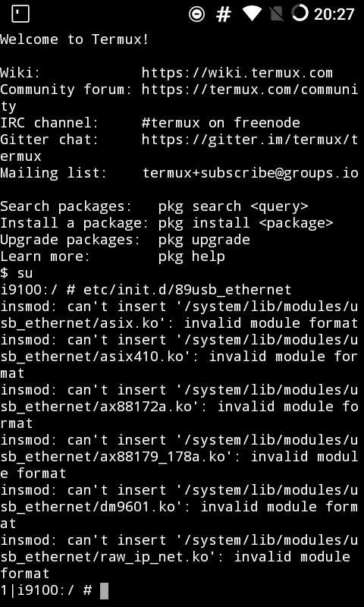Open the https://wiki.termux.com link

237,73
